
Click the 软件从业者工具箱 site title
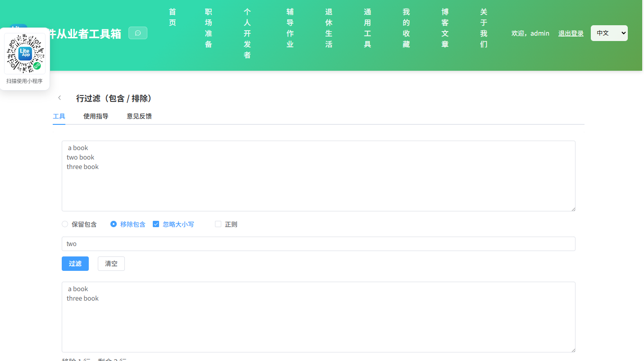point(84,34)
